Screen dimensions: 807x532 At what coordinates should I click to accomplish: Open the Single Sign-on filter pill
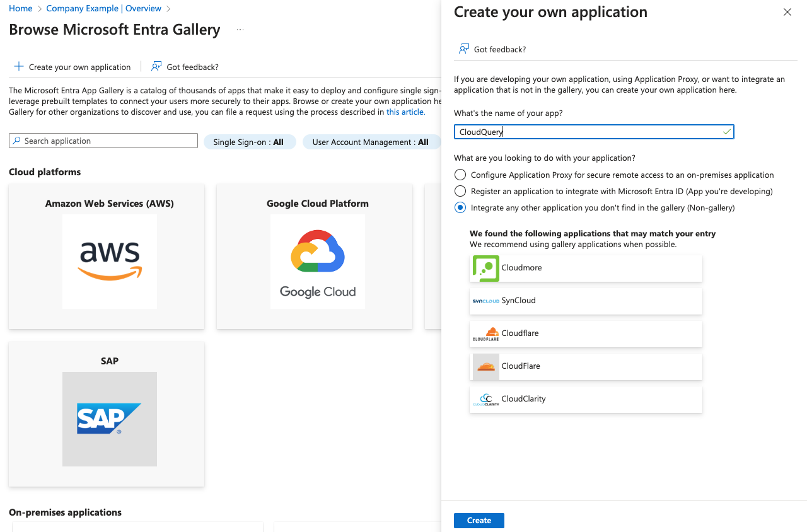click(x=248, y=142)
